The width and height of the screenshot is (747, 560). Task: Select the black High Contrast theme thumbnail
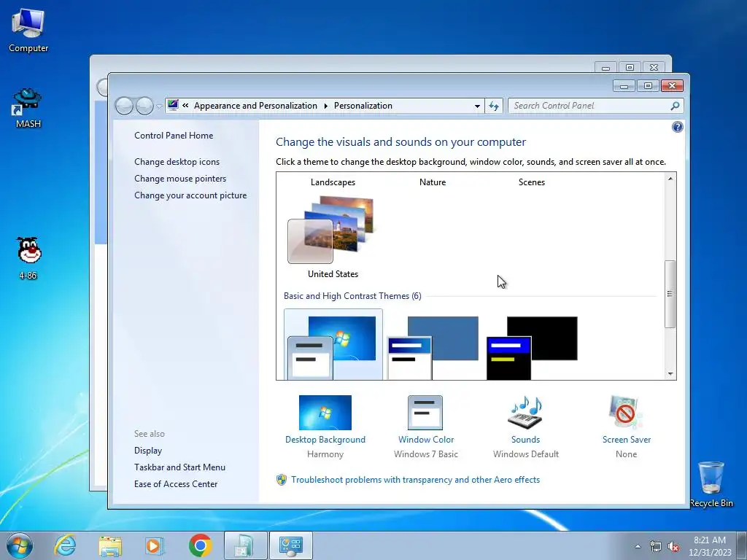532,348
